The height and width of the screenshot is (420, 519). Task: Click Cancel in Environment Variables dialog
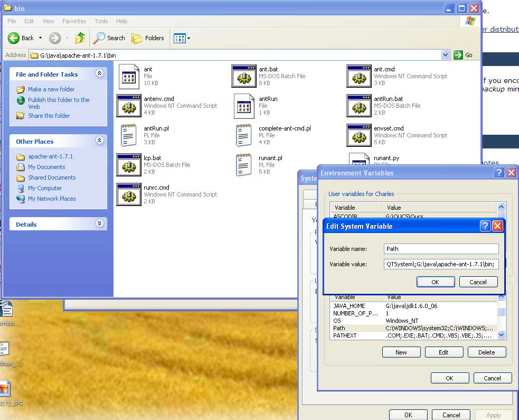tap(492, 378)
